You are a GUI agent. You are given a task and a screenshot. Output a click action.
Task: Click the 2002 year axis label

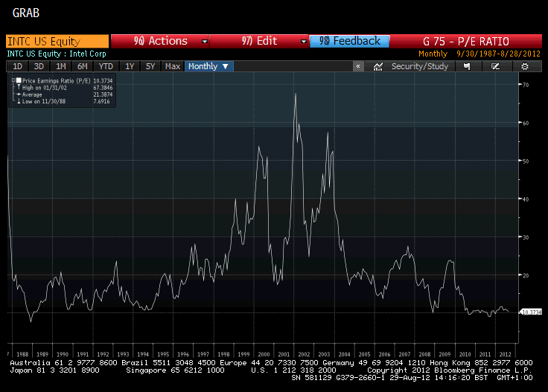tap(304, 354)
